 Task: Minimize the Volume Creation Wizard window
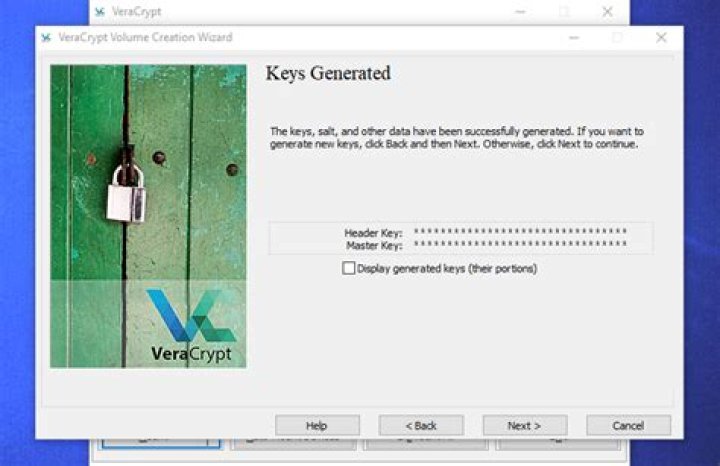574,38
